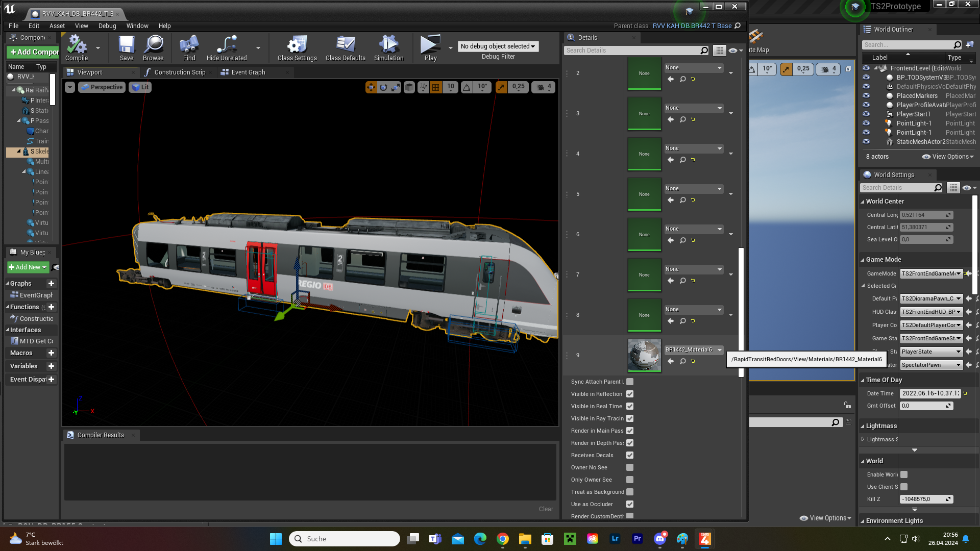Click material element 9 thumbnail

point(644,356)
